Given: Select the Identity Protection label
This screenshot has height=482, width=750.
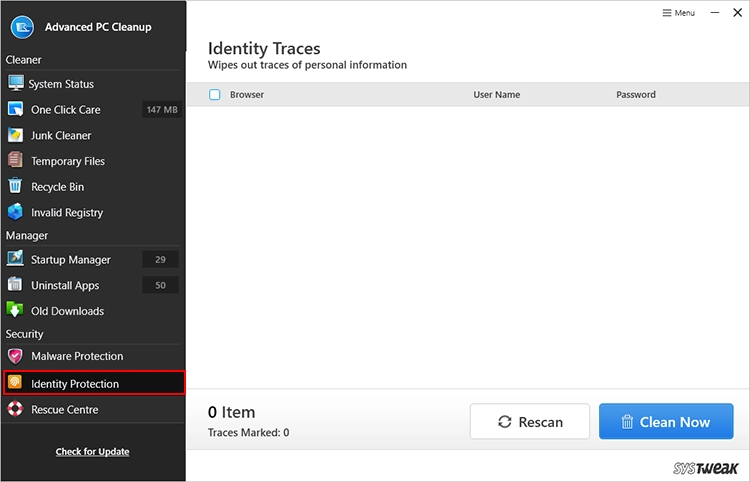Looking at the screenshot, I should (75, 383).
